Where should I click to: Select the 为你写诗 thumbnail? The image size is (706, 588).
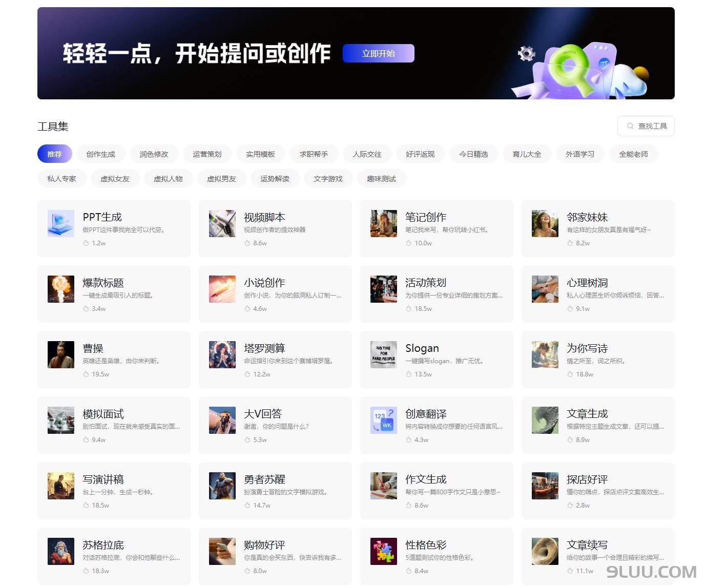point(545,354)
